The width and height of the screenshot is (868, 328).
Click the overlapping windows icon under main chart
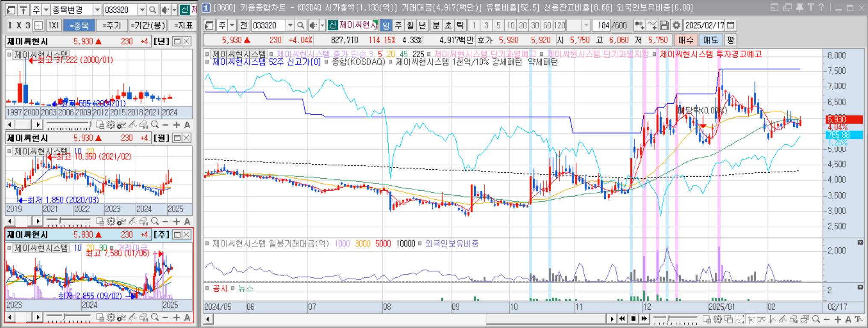pos(729,319)
